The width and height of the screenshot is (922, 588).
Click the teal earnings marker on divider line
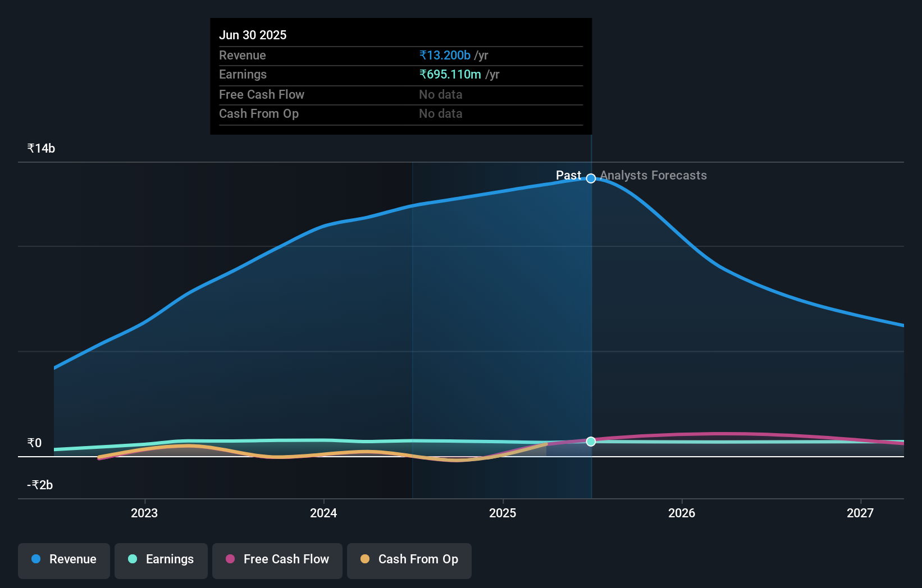590,442
